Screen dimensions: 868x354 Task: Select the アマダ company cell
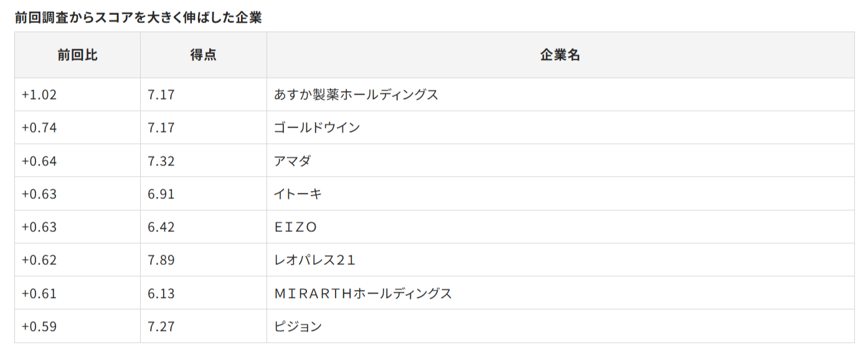click(292, 161)
